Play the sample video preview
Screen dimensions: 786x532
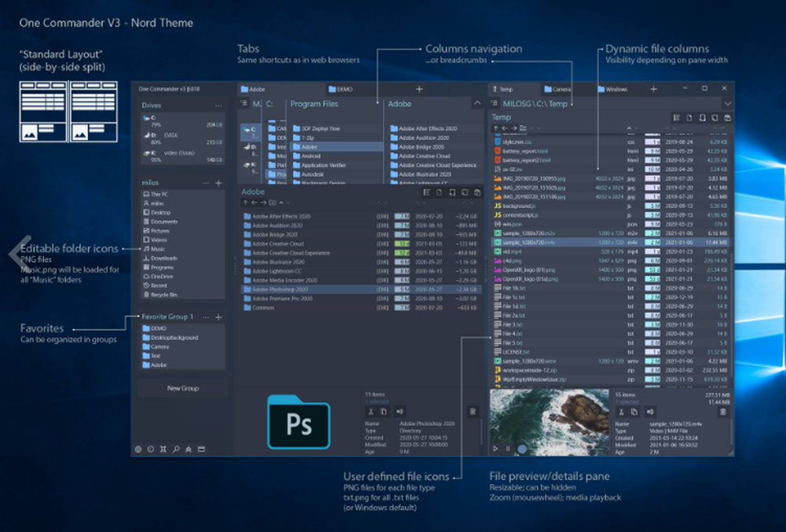[495, 449]
